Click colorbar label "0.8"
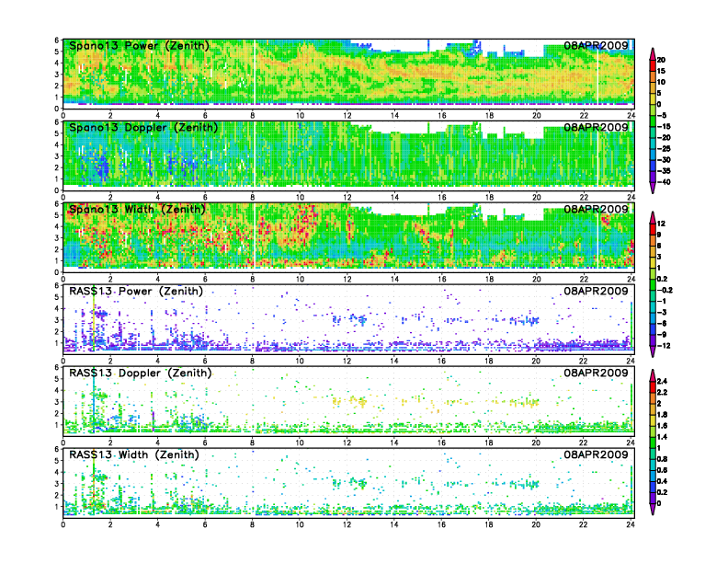This screenshot has height=563, width=728. [x=662, y=459]
